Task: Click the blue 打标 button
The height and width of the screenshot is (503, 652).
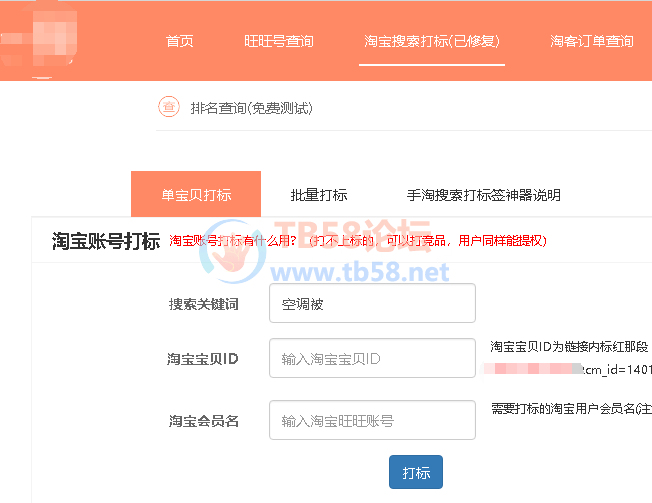Action: click(x=416, y=472)
